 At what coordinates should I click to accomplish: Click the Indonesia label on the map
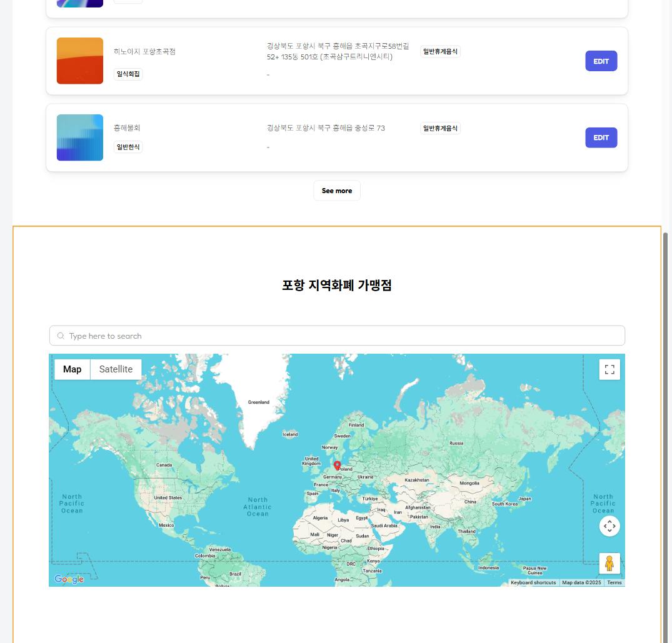click(489, 568)
